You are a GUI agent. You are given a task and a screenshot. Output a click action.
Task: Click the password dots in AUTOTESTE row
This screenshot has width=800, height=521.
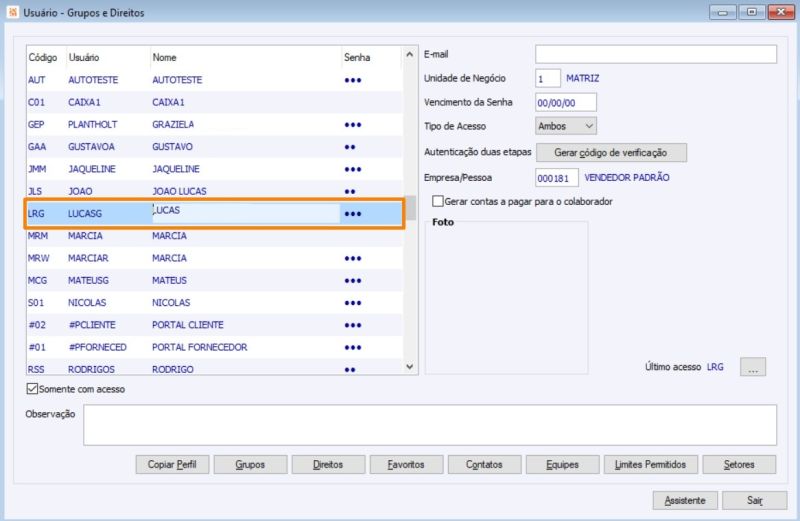pyautogui.click(x=353, y=80)
